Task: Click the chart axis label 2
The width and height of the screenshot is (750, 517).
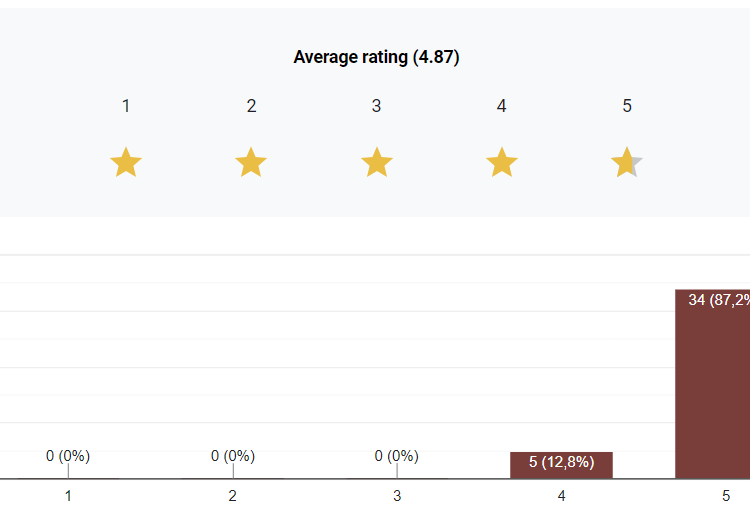Action: (x=233, y=496)
